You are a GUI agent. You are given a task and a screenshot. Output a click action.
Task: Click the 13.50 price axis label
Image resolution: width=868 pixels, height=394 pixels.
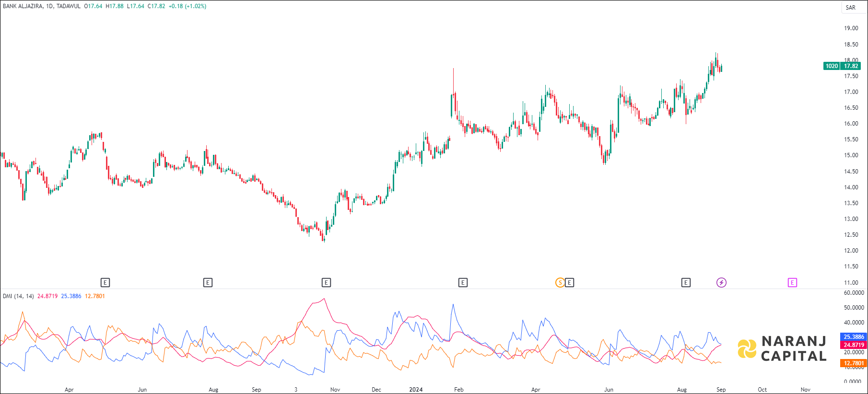pos(851,203)
